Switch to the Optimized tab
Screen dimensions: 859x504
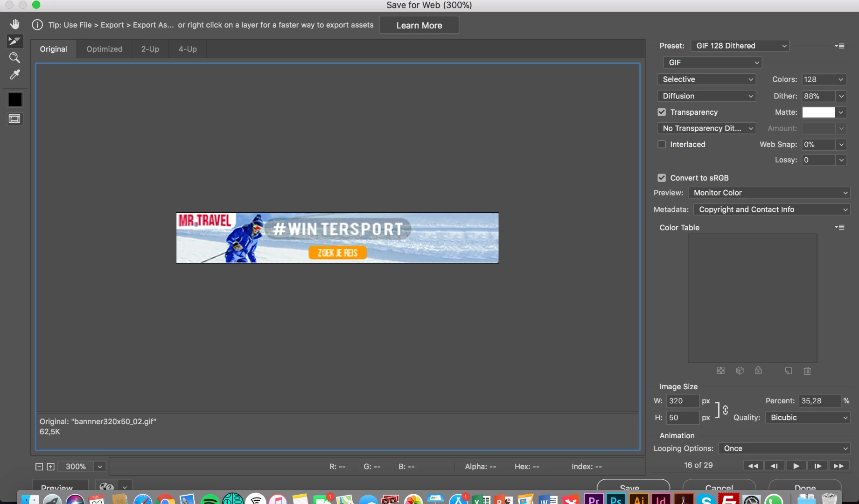pyautogui.click(x=105, y=49)
